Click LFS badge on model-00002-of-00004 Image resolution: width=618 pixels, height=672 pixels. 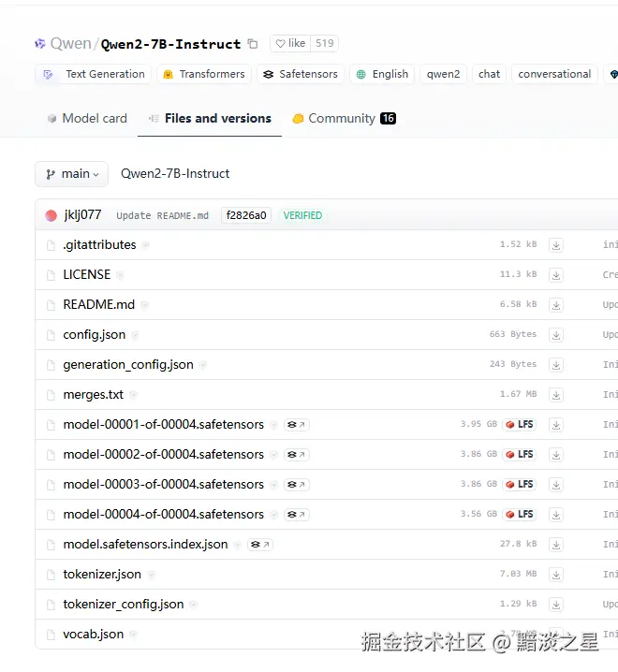pos(520,455)
